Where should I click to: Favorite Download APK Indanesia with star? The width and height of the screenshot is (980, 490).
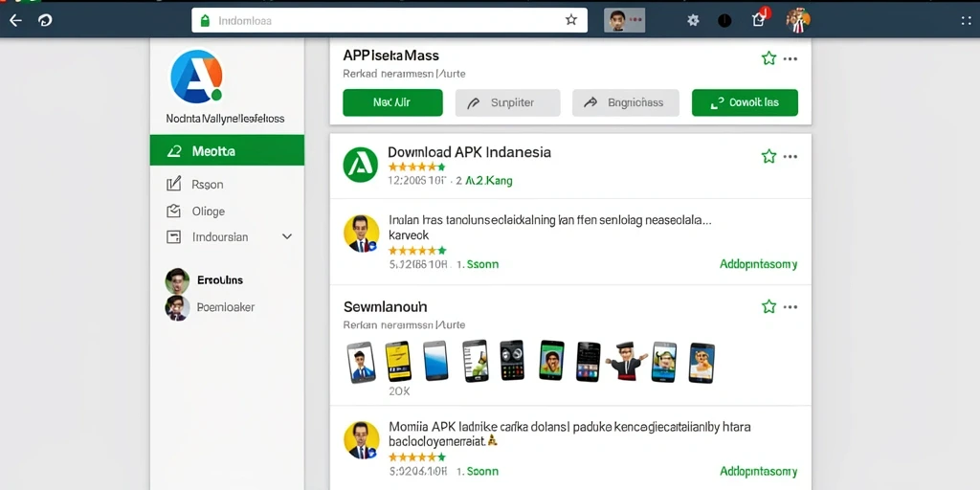point(768,156)
